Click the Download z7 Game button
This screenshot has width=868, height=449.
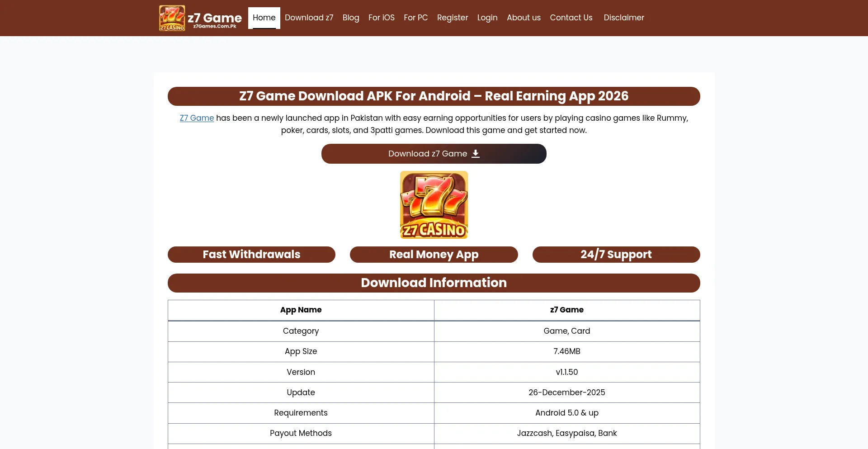coord(434,154)
